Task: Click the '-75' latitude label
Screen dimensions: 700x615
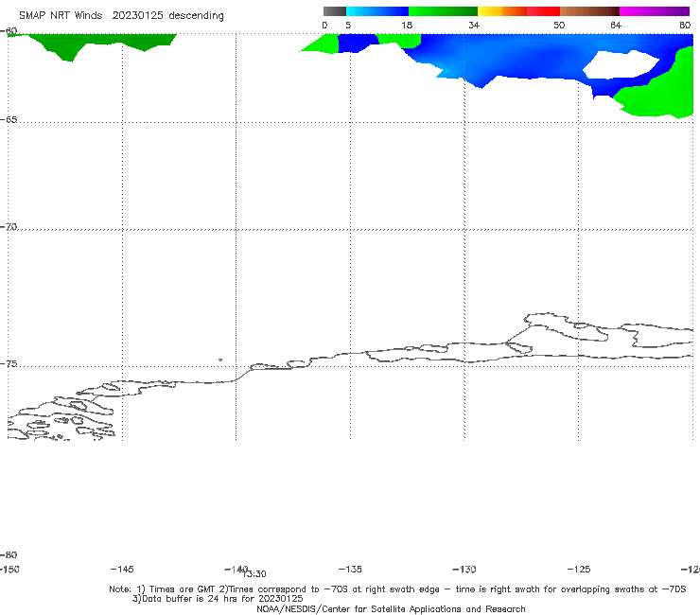Action: [9, 364]
